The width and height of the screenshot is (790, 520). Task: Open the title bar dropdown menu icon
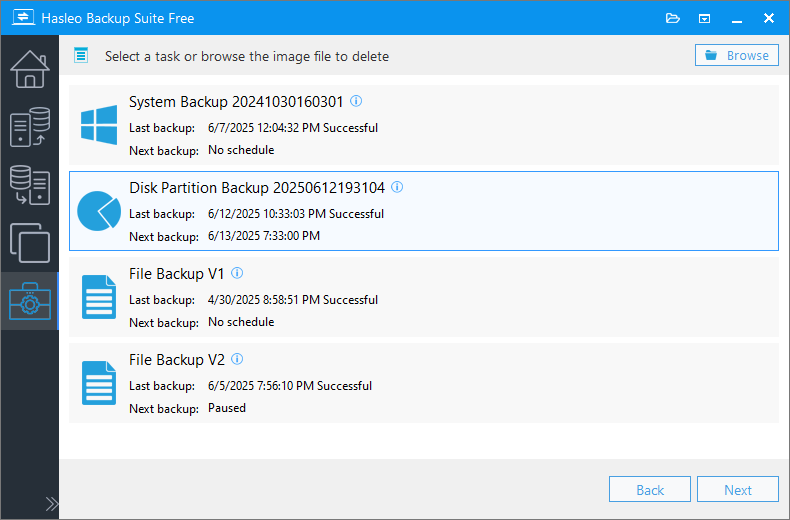coord(704,19)
